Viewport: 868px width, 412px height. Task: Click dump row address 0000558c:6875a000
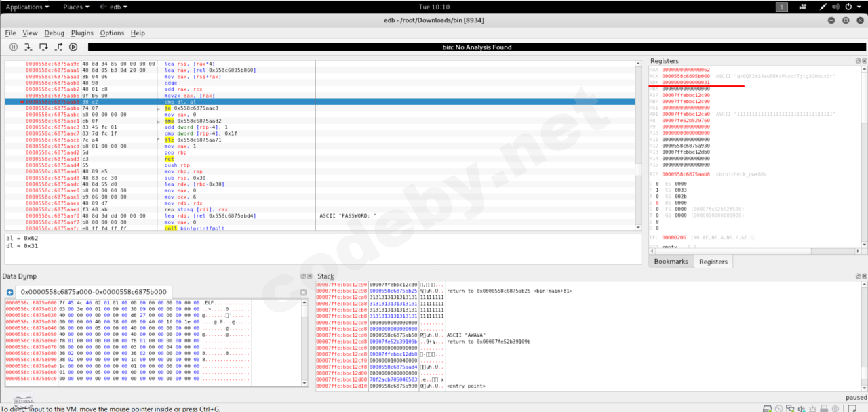click(31, 303)
